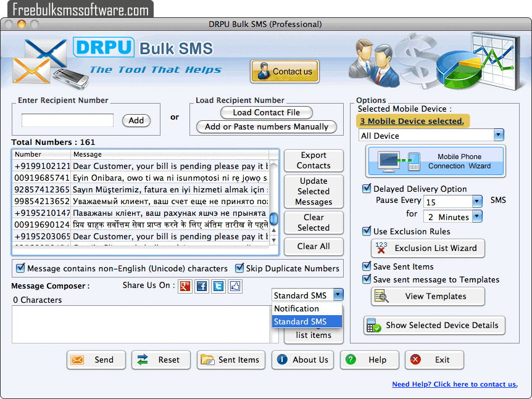Select row starting Паважаны клієнт
The height and width of the screenshot is (399, 532).
(141, 213)
